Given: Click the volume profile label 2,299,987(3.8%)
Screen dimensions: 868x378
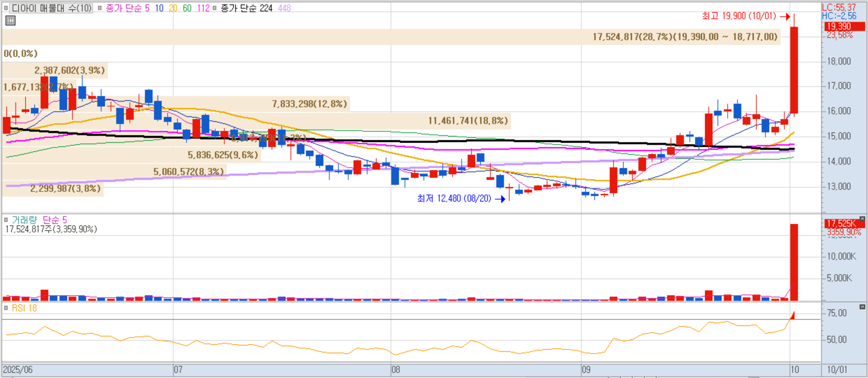Looking at the screenshot, I should click(65, 188).
